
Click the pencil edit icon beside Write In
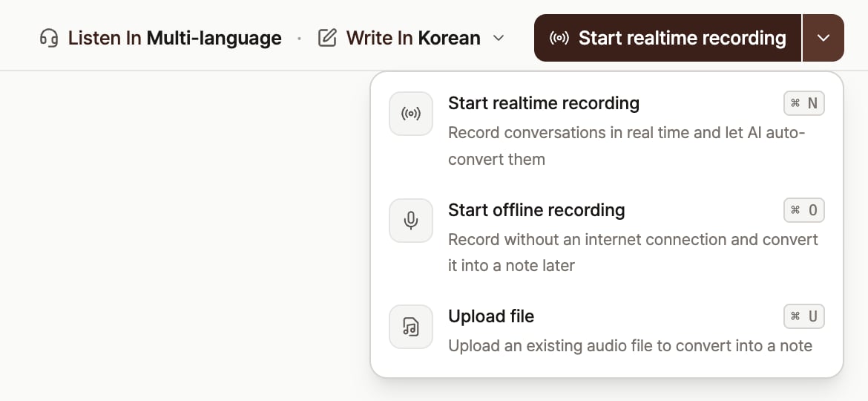point(327,38)
